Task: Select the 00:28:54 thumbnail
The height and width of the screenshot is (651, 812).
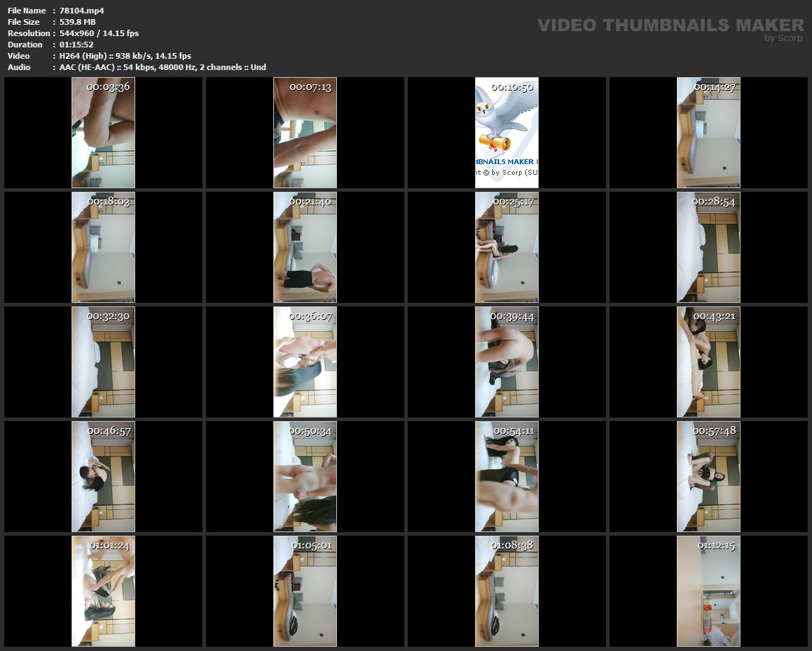Action: point(709,247)
